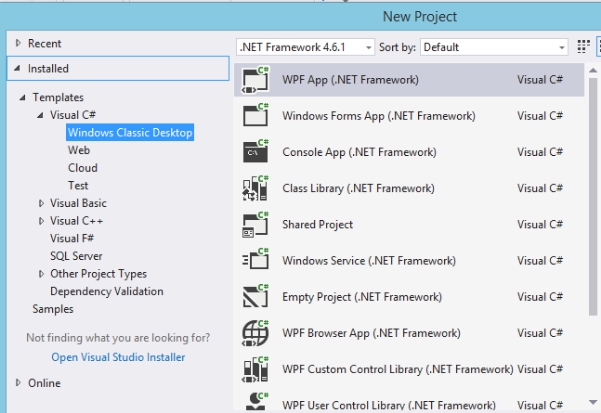Click 'Windows Forms App (.NET Framework)' text

click(x=379, y=116)
